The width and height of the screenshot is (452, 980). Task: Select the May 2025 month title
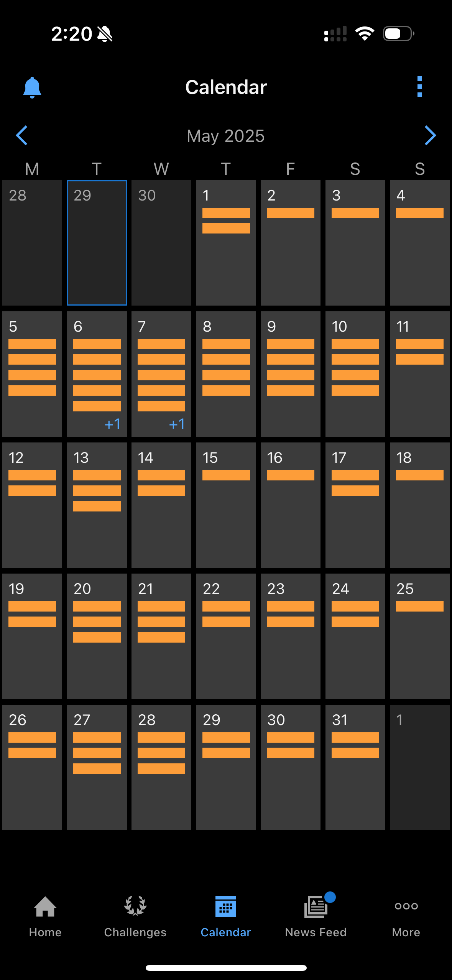(226, 136)
